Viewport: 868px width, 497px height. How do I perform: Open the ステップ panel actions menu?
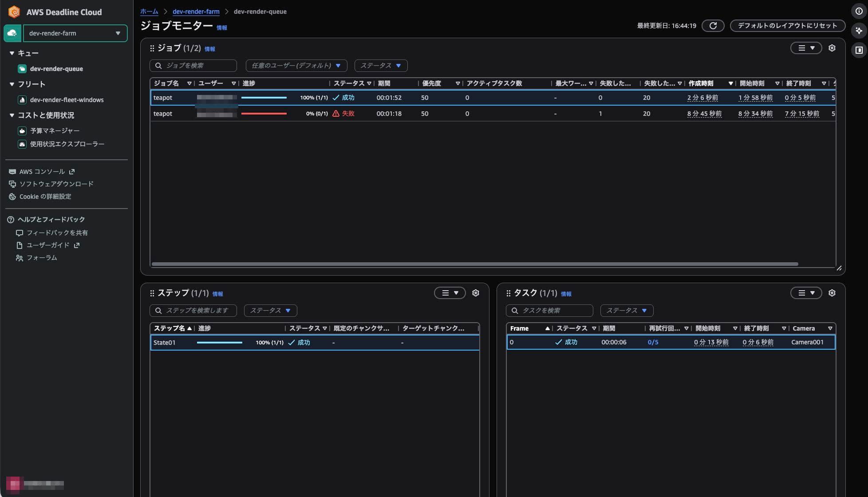pos(450,293)
